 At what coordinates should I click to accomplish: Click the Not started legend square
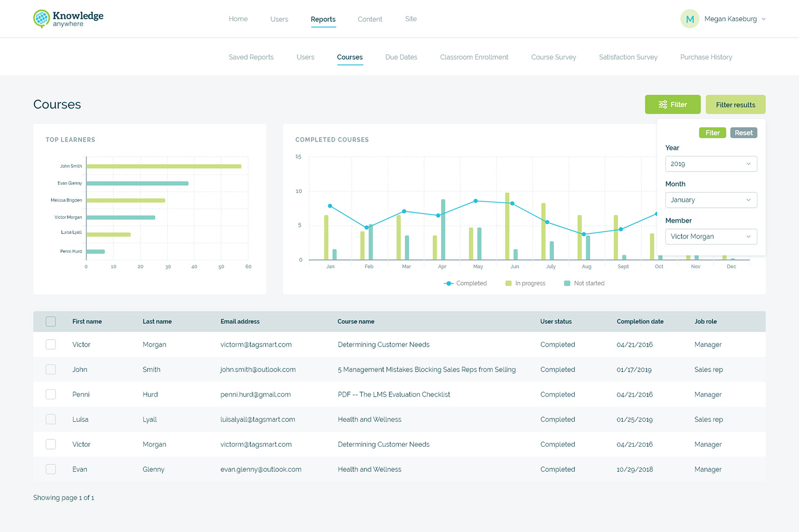tap(567, 283)
